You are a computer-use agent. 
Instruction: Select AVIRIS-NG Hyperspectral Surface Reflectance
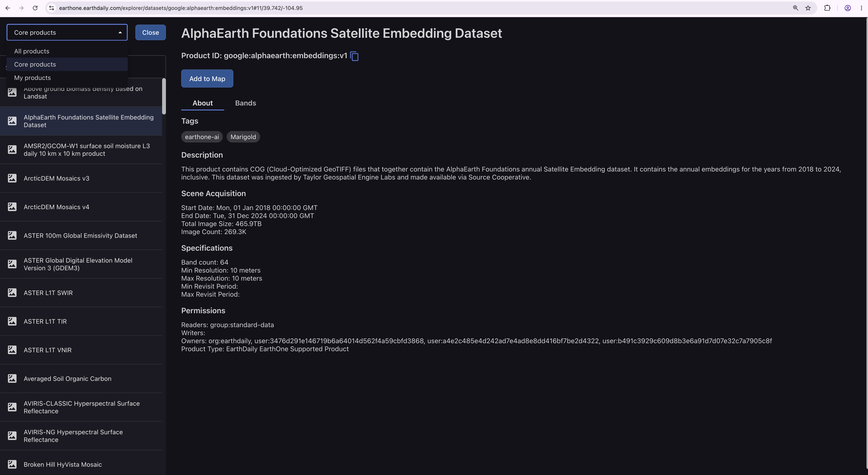pyautogui.click(x=81, y=436)
